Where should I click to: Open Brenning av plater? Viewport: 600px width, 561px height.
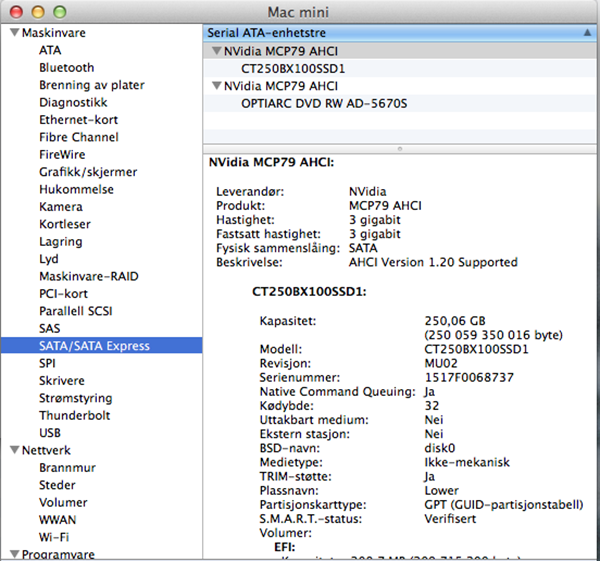pos(92,85)
